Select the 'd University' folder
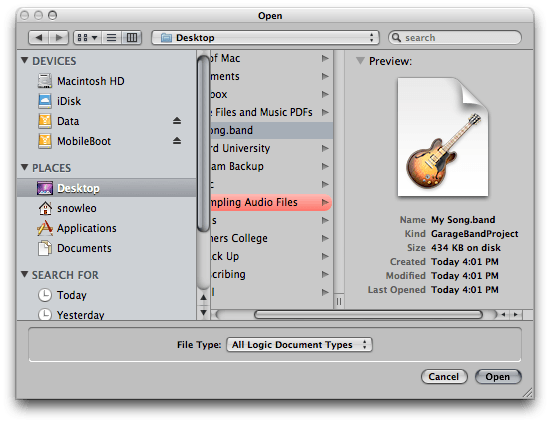The image size is (550, 423). 271,148
